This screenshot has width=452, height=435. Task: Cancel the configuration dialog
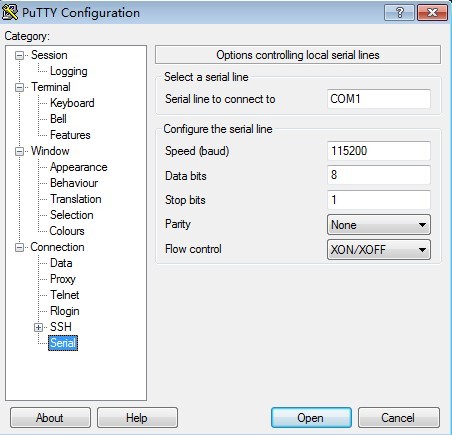pos(399,418)
